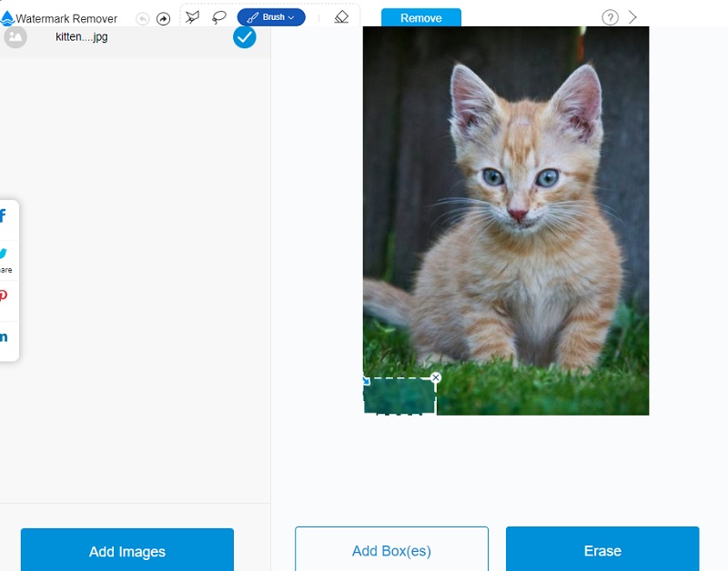Switch to the Remove tab
Viewport: 728px width, 571px height.
pos(421,16)
